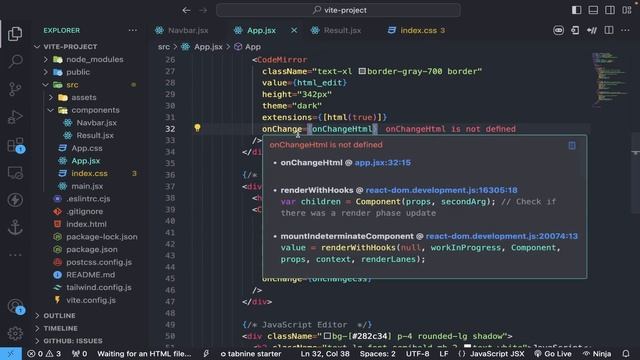Show additional views ellipsis in activity bar
Viewport: 640px width, 360px height.
tap(15, 255)
